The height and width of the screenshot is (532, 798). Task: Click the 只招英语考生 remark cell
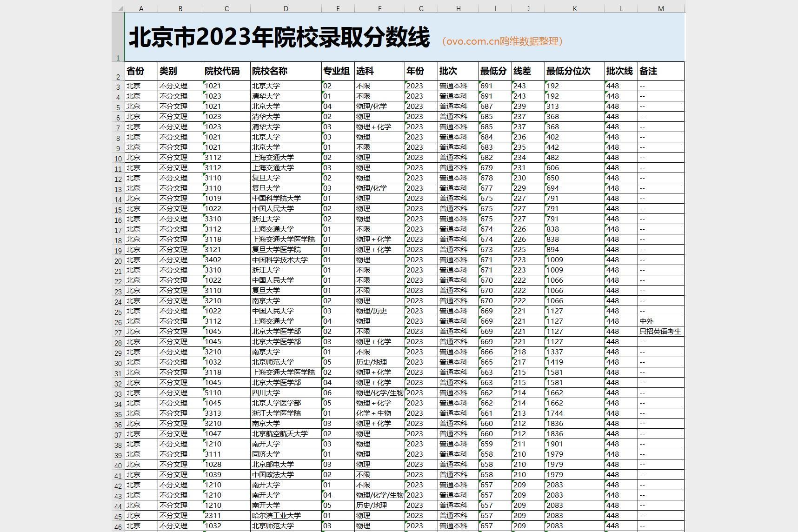click(x=661, y=332)
